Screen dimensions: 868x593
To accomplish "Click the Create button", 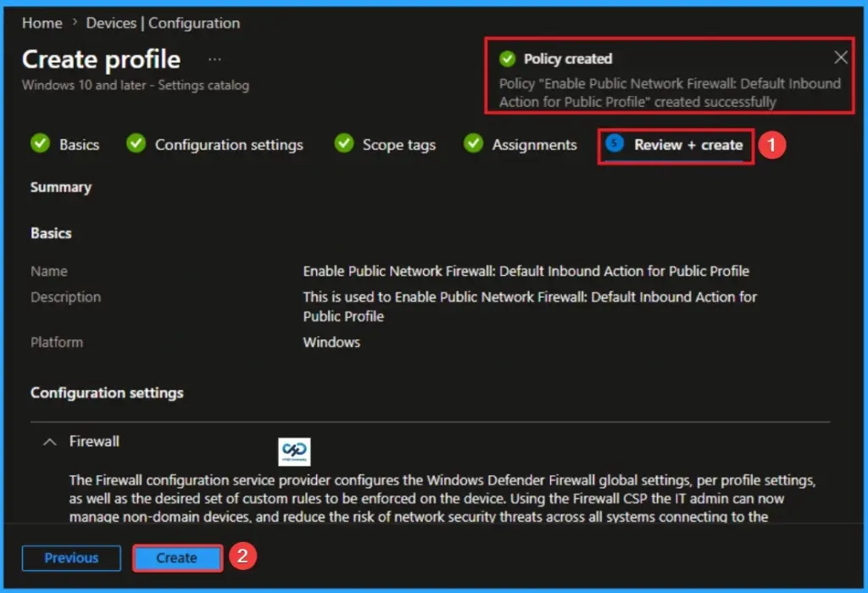I will [x=177, y=557].
